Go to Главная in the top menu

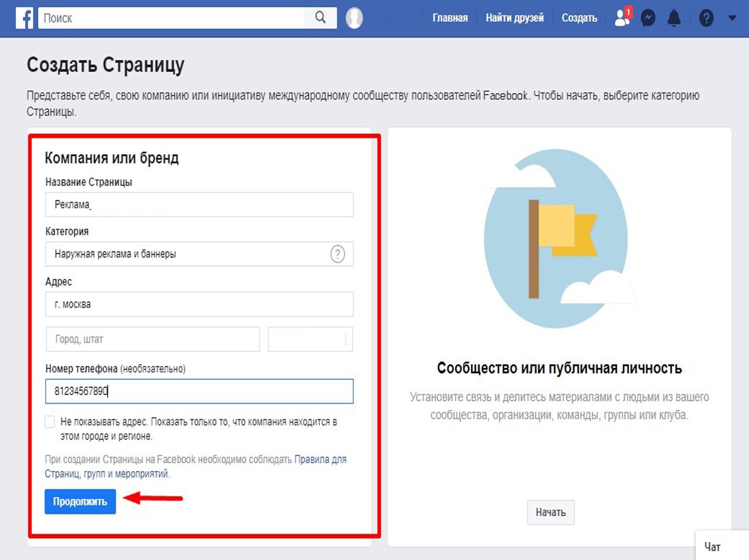point(450,18)
